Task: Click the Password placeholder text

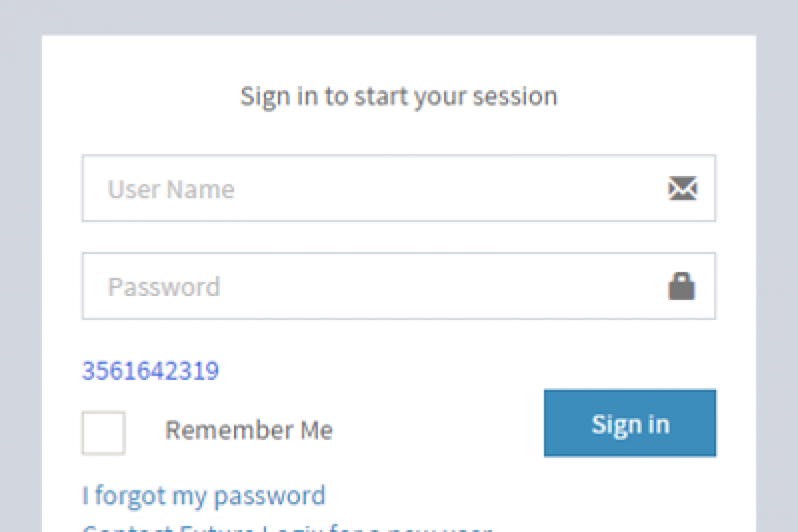Action: coord(164,287)
